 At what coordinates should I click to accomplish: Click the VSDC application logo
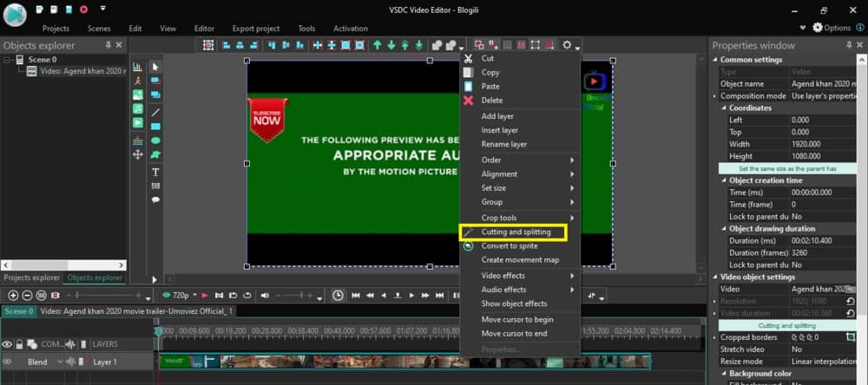[15, 16]
